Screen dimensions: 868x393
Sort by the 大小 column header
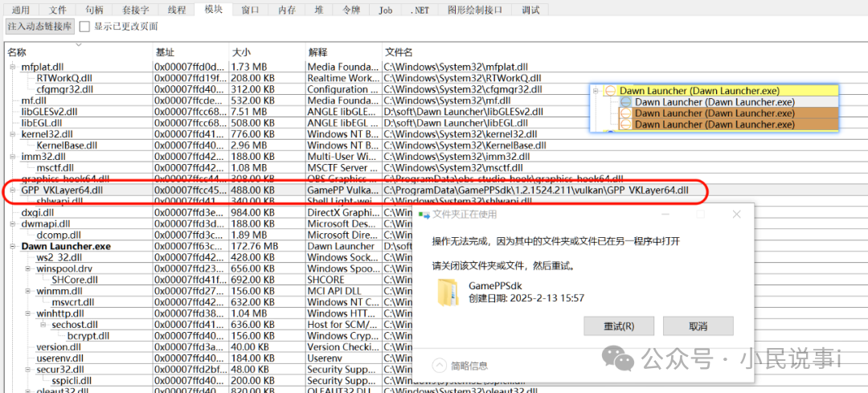(x=268, y=52)
